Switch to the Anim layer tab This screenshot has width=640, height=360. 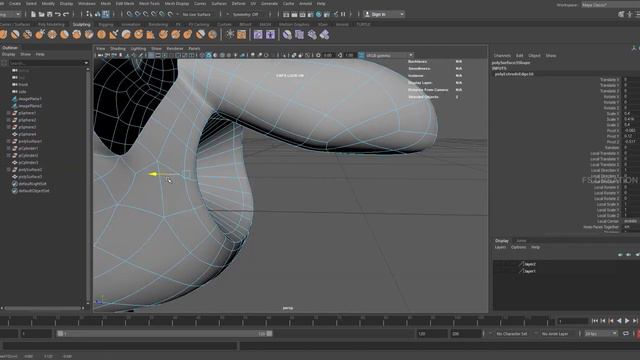pyautogui.click(x=521, y=241)
